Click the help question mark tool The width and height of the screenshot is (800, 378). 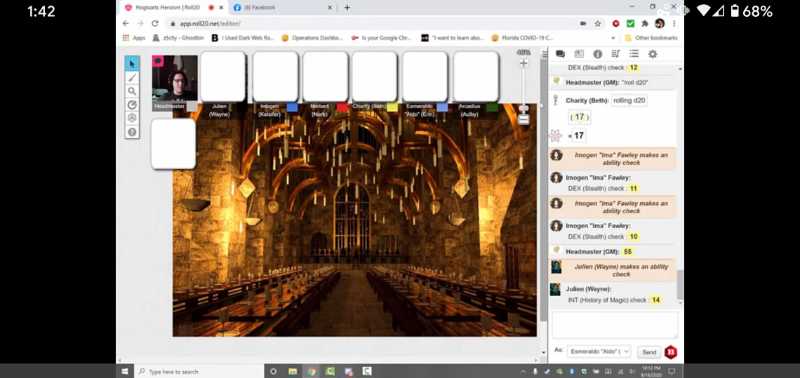pos(132,132)
